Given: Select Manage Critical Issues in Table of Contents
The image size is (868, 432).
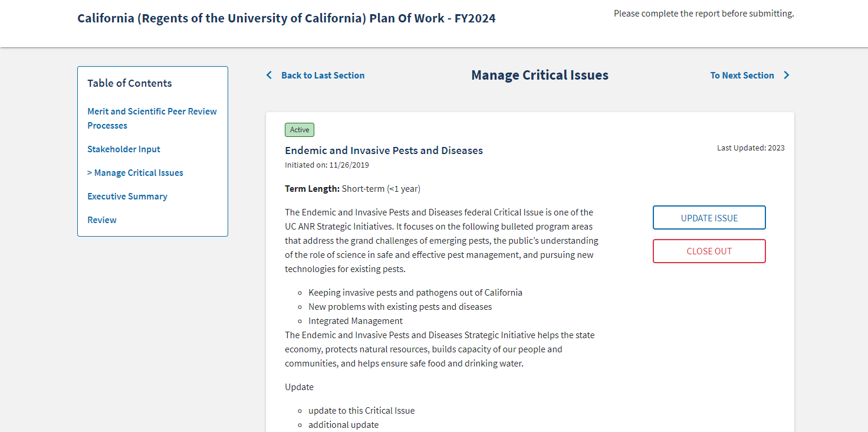Looking at the screenshot, I should (139, 173).
